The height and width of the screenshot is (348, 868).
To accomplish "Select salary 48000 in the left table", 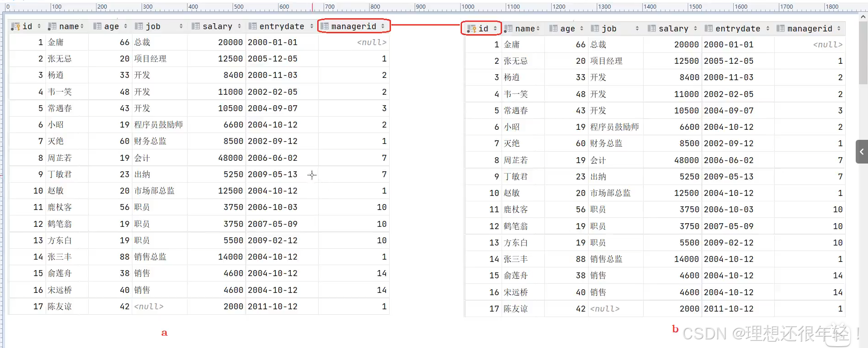I will pyautogui.click(x=230, y=158).
